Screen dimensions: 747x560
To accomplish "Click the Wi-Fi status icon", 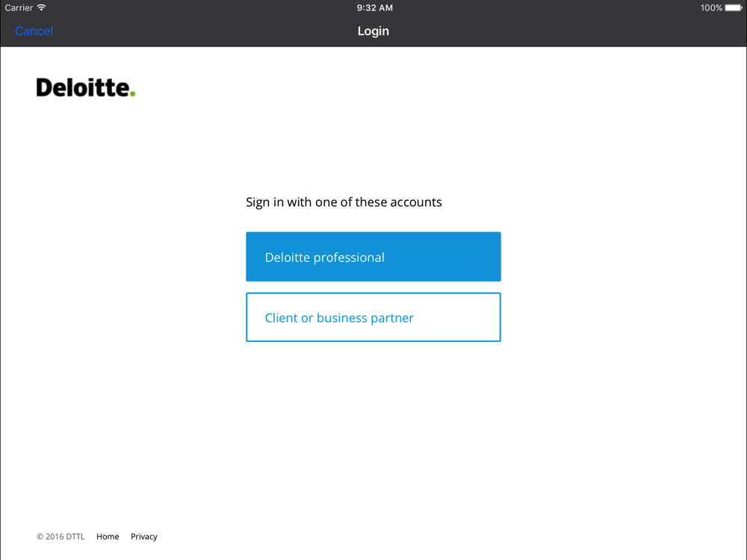I will tap(41, 7).
